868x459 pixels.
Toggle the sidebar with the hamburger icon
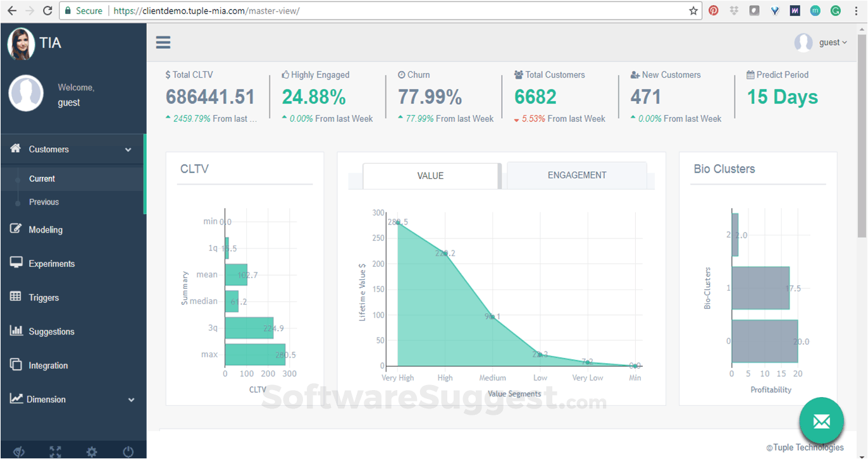[163, 42]
